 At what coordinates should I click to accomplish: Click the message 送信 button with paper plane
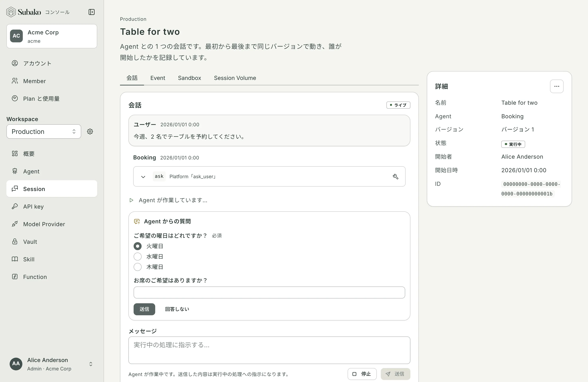pos(395,374)
